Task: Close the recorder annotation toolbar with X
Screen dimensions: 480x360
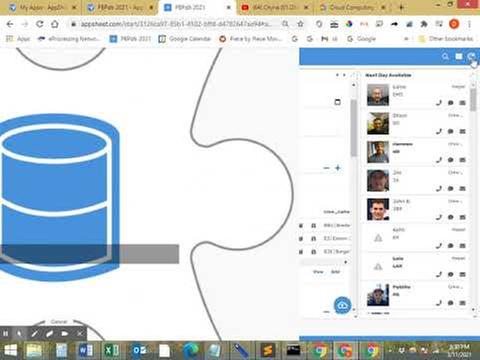Action: [x=80, y=333]
